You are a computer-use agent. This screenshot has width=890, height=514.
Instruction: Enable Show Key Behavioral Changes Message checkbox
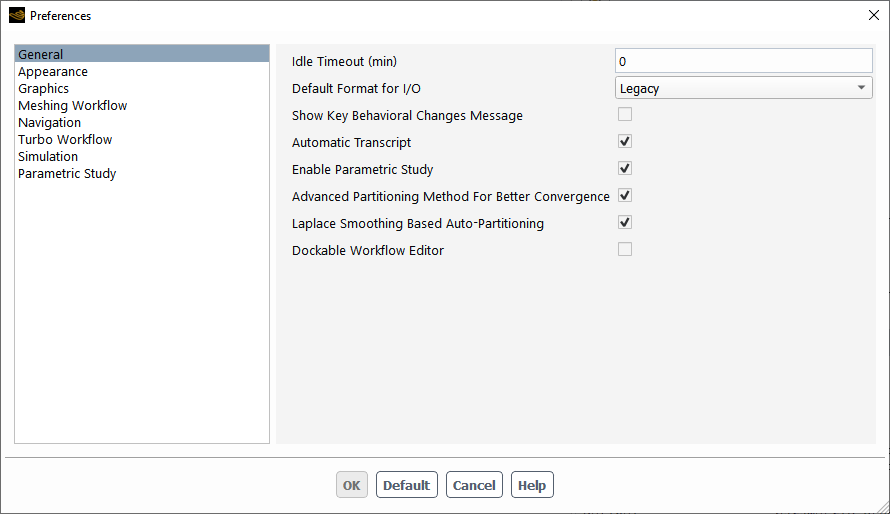625,115
